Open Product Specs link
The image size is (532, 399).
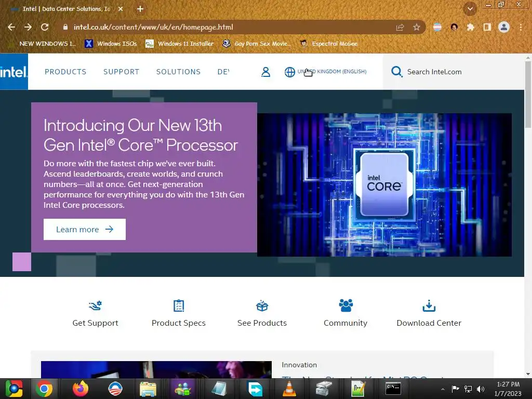(x=179, y=323)
